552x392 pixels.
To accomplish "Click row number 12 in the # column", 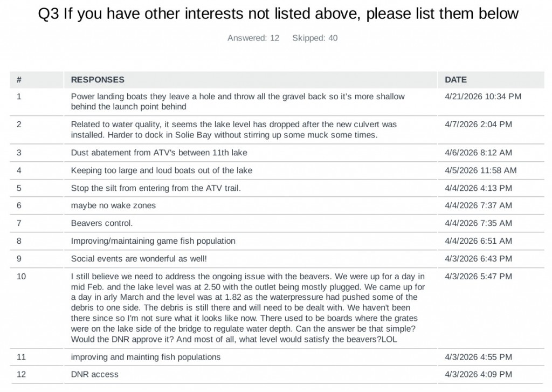I will tap(21, 374).
